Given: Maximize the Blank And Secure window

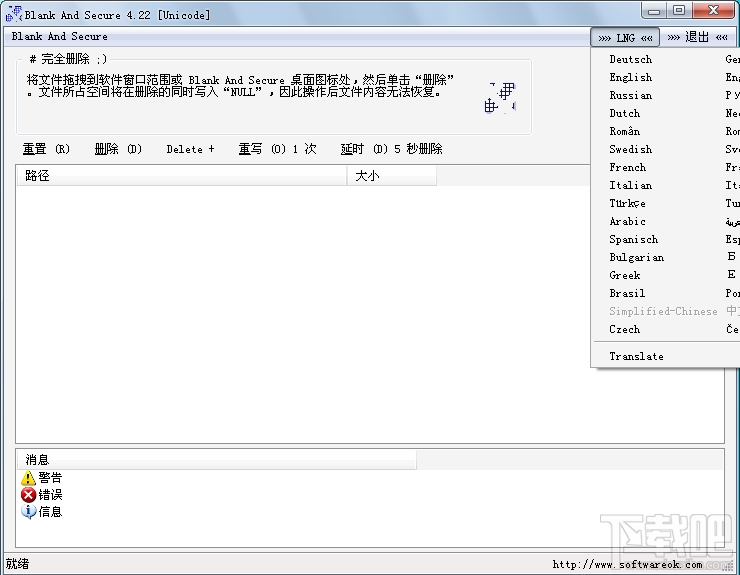Looking at the screenshot, I should click(x=679, y=10).
